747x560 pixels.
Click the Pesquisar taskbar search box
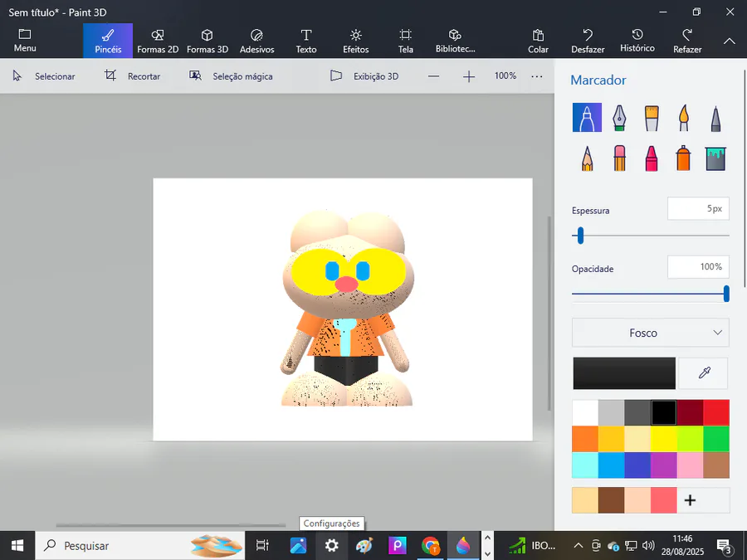(x=140, y=546)
